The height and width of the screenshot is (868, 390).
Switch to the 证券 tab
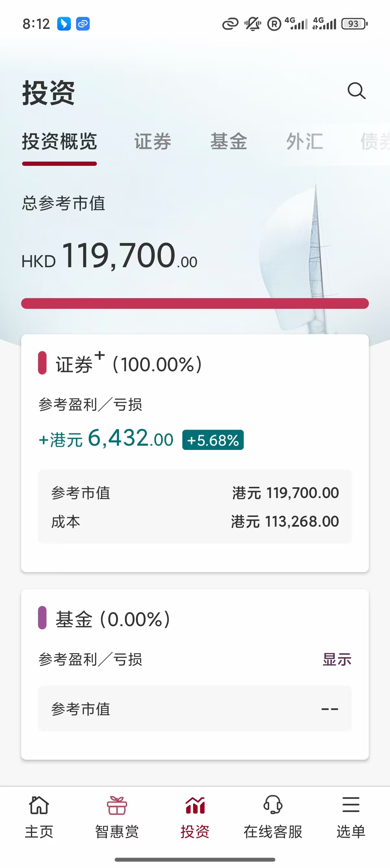pos(153,141)
